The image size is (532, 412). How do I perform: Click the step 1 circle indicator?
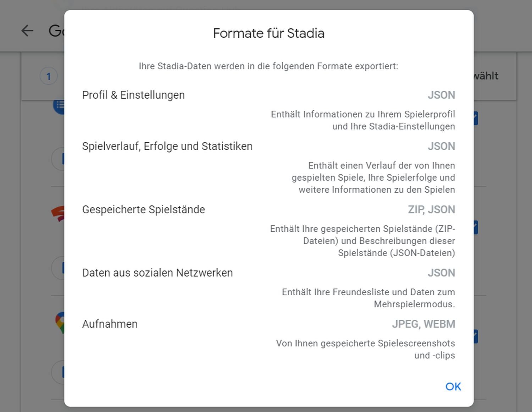(x=49, y=76)
